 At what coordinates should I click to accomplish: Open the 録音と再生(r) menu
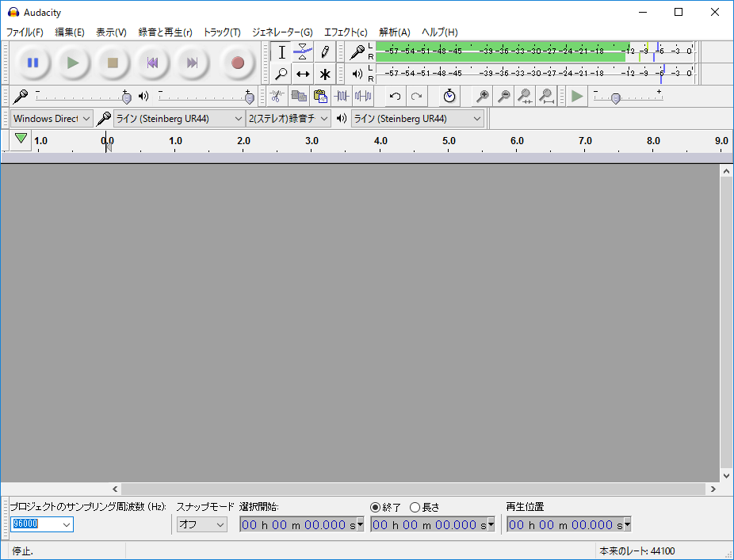(x=165, y=32)
